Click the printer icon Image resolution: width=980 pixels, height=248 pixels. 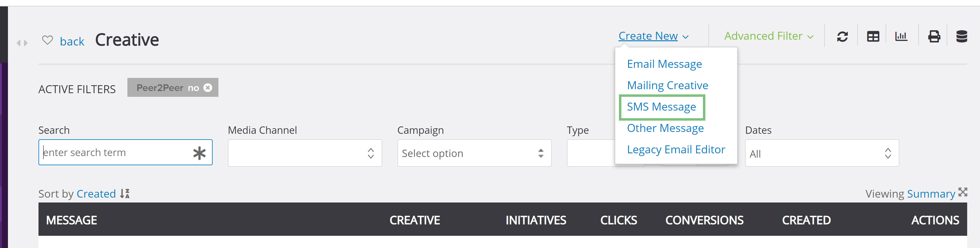point(934,37)
